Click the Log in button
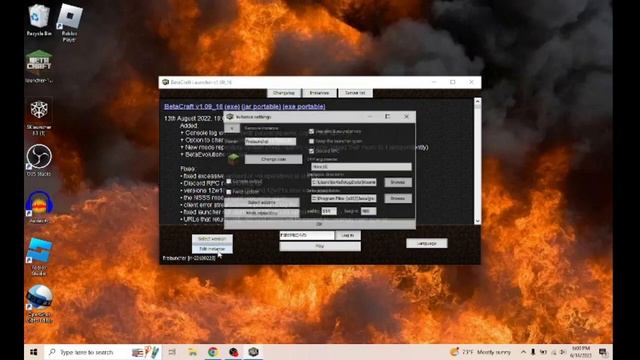Image resolution: width=640 pixels, height=360 pixels. click(348, 235)
